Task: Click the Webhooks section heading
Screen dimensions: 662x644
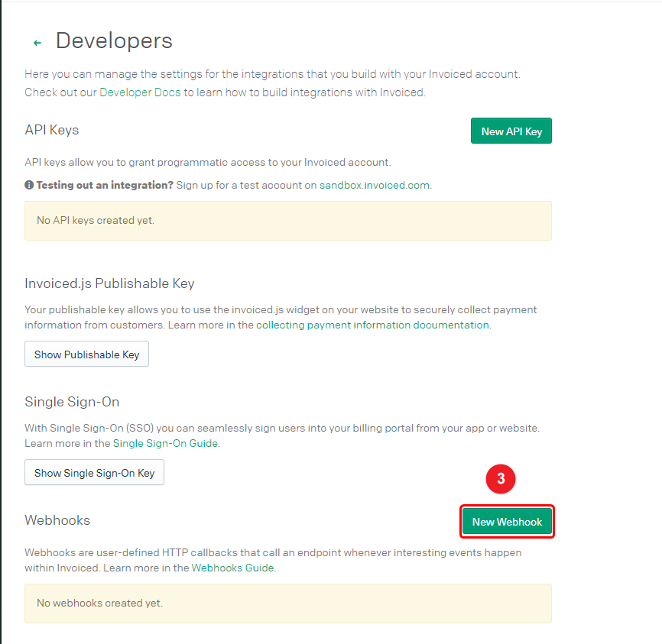Action: 57,520
